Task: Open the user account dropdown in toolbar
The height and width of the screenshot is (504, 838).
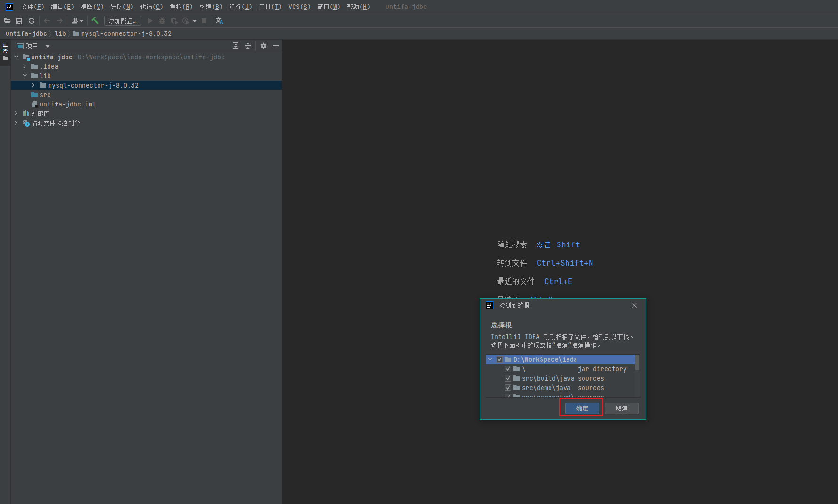Action: click(x=77, y=21)
